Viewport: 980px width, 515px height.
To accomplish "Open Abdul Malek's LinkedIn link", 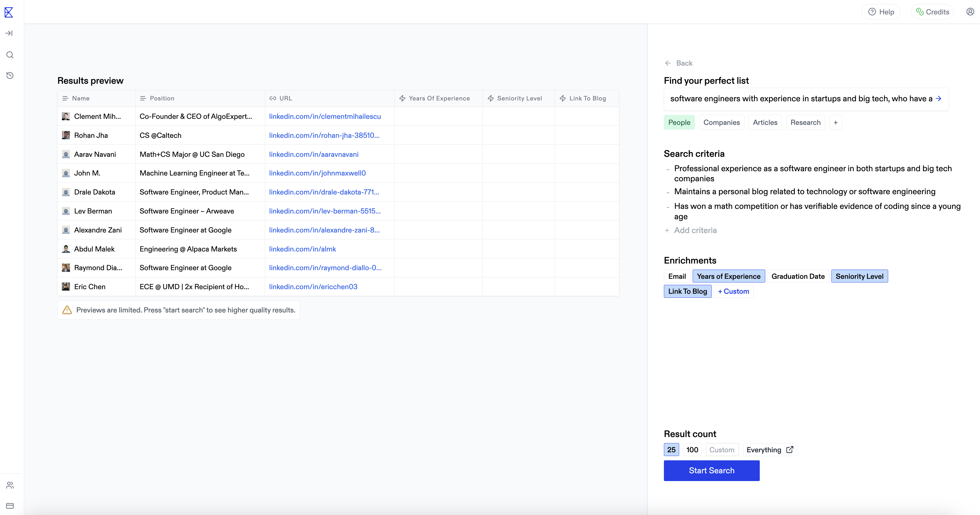I will pos(303,249).
